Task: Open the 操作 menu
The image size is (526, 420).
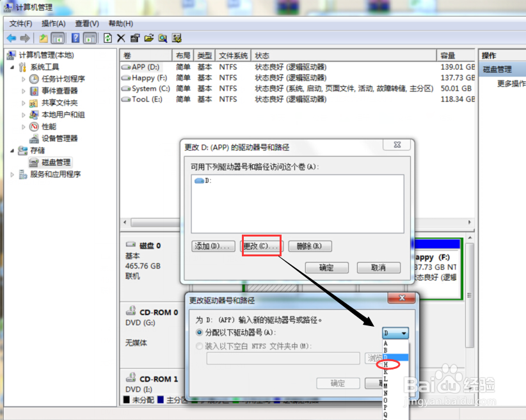Action: click(x=54, y=23)
